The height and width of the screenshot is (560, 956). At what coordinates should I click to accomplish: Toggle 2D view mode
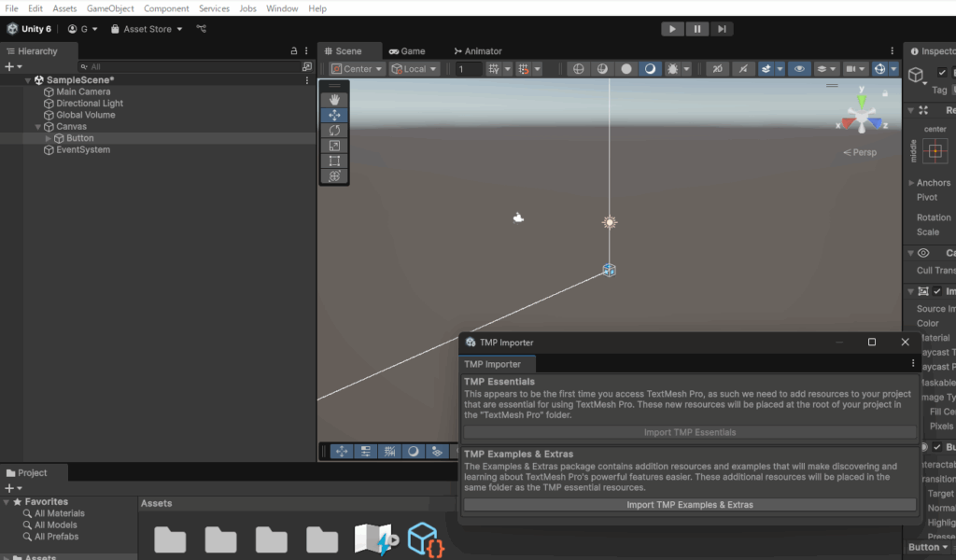718,69
